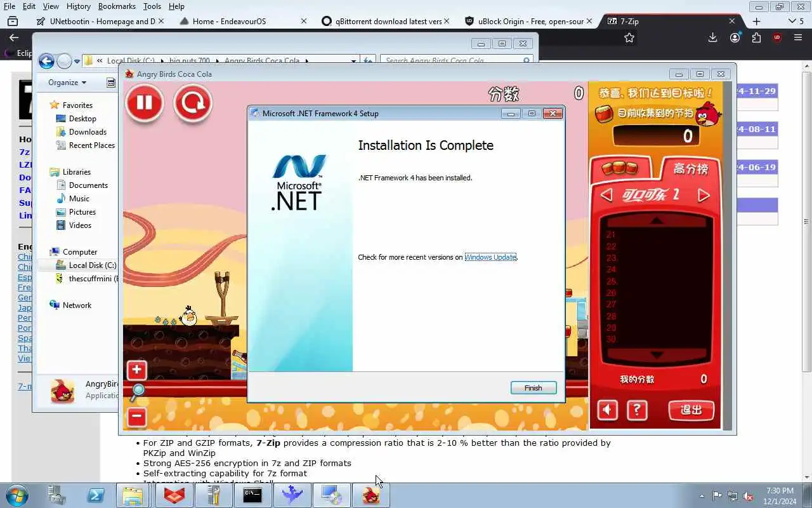Image resolution: width=812 pixels, height=508 pixels.
Task: Switch to the drums tab in the game panel
Action: click(x=620, y=168)
